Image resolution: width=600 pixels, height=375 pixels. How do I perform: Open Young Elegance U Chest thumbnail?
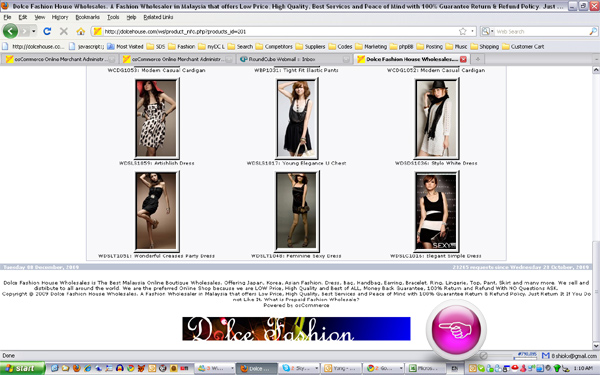click(297, 119)
